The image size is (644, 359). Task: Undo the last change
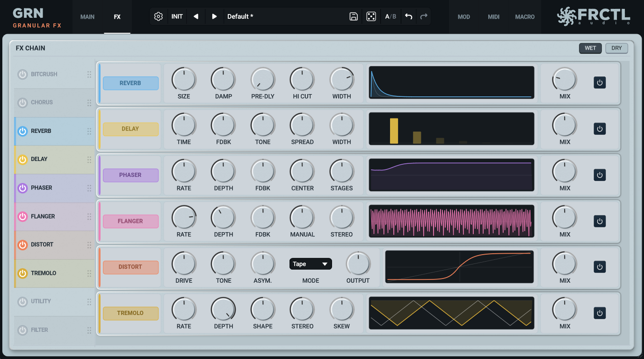[x=408, y=16]
